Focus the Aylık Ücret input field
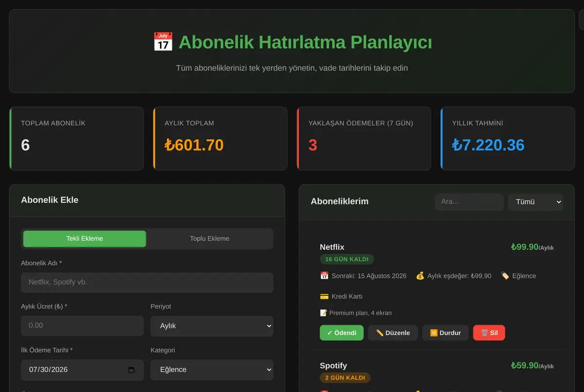 pos(82,326)
